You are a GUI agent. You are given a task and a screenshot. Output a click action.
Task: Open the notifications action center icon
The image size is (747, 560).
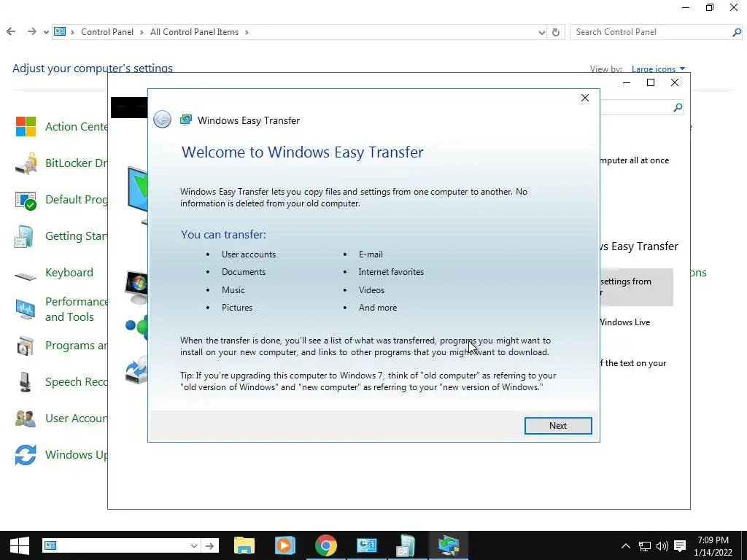[681, 546]
